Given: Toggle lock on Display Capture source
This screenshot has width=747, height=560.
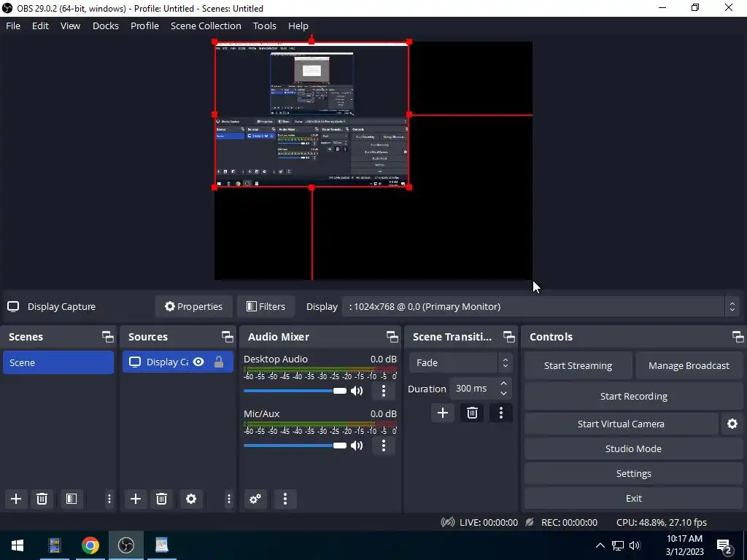Looking at the screenshot, I should [x=219, y=362].
